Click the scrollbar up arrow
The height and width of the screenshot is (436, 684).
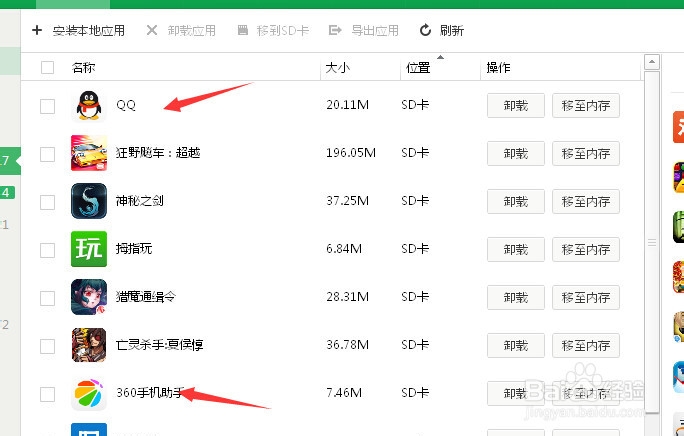[652, 62]
